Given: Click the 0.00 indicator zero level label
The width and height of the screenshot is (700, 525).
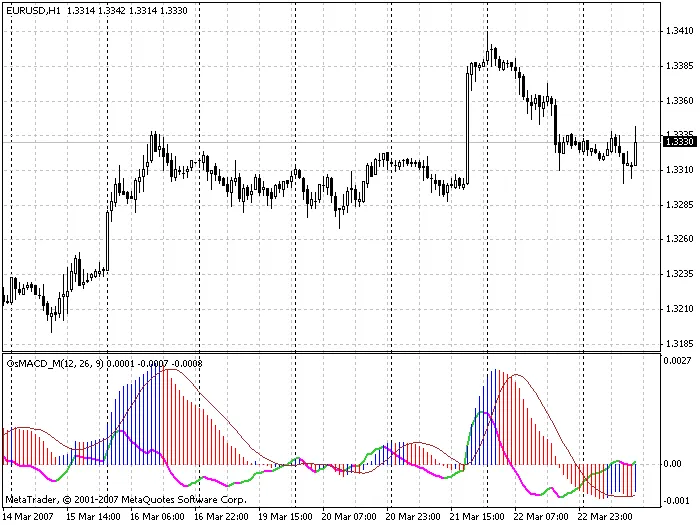Looking at the screenshot, I should (x=676, y=464).
